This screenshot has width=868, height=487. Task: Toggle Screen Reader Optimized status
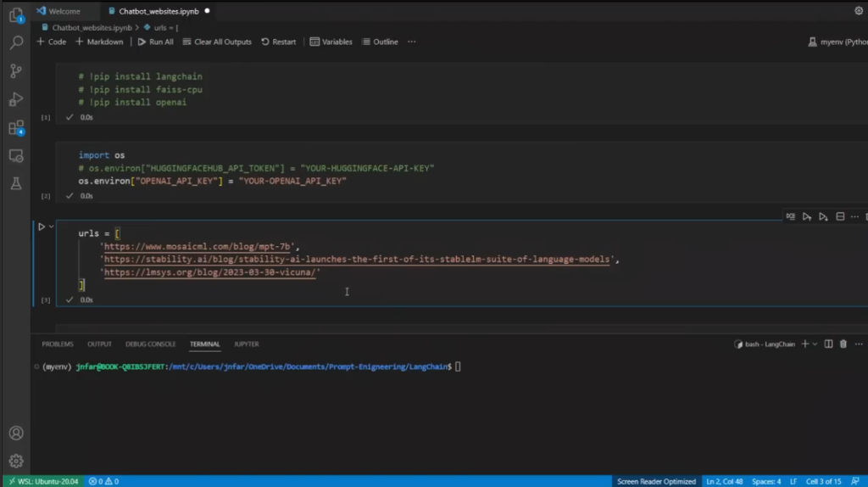[656, 481]
